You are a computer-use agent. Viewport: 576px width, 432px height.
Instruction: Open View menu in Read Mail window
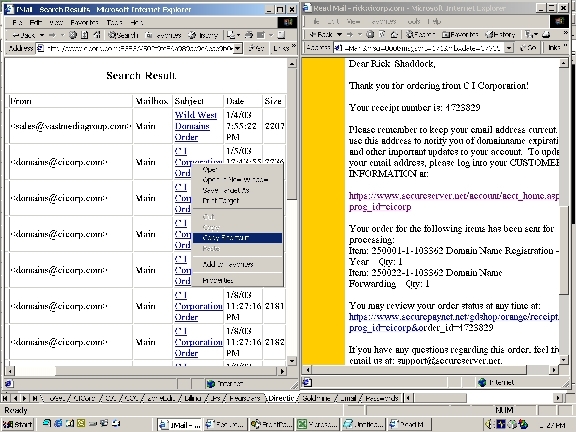coord(353,22)
